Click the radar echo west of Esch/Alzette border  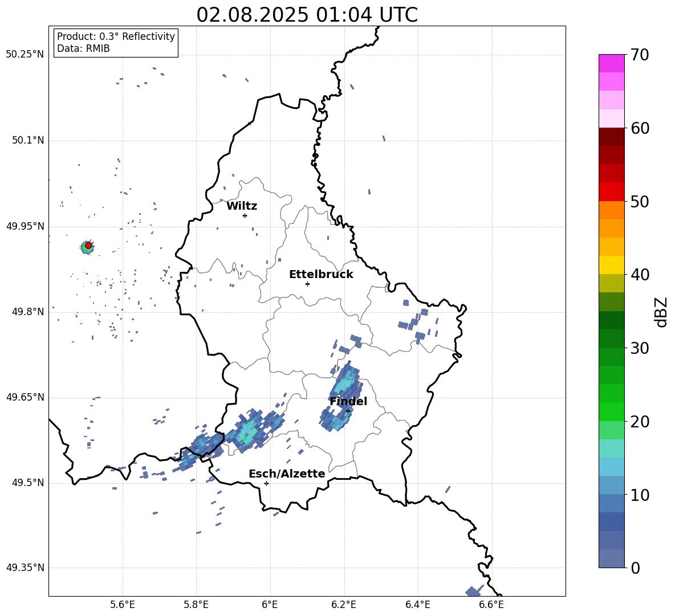tap(198, 451)
